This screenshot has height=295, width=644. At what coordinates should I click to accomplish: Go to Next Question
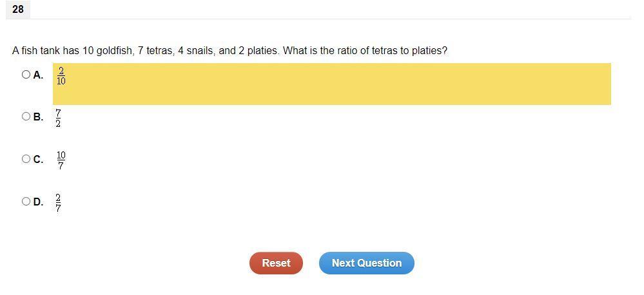[367, 263]
